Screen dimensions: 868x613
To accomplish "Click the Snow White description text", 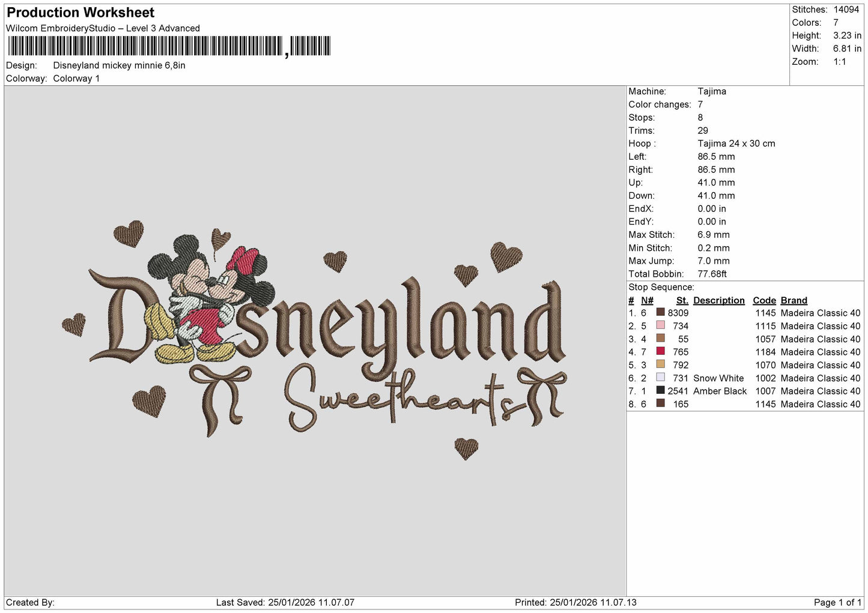I will (718, 378).
